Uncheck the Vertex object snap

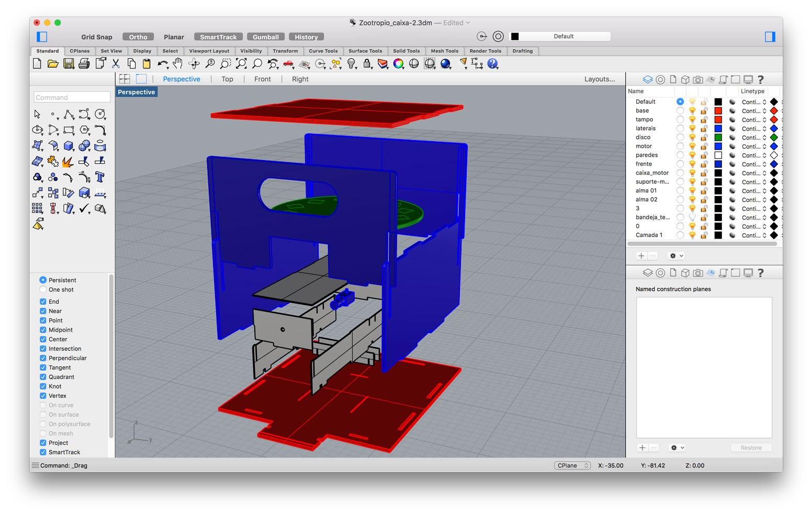[43, 396]
